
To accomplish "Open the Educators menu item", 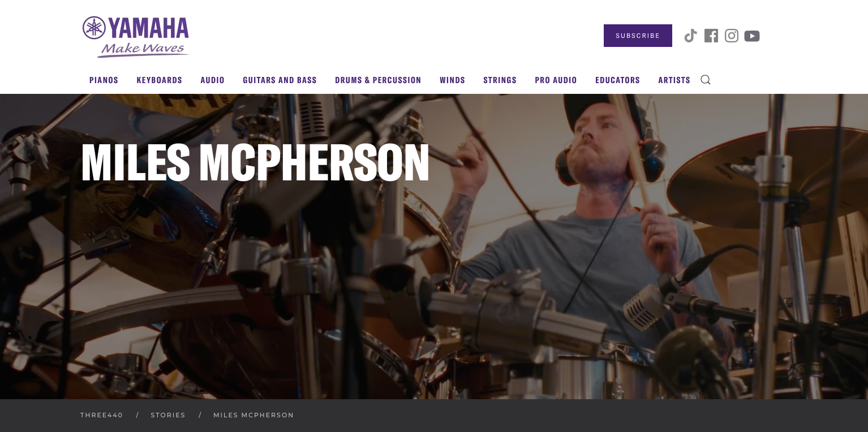I will point(617,80).
